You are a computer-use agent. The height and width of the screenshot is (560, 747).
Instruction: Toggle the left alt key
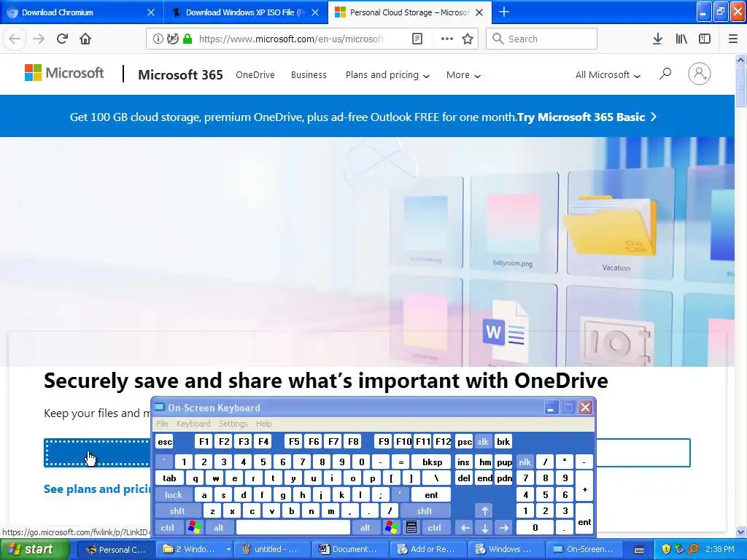[x=219, y=528]
